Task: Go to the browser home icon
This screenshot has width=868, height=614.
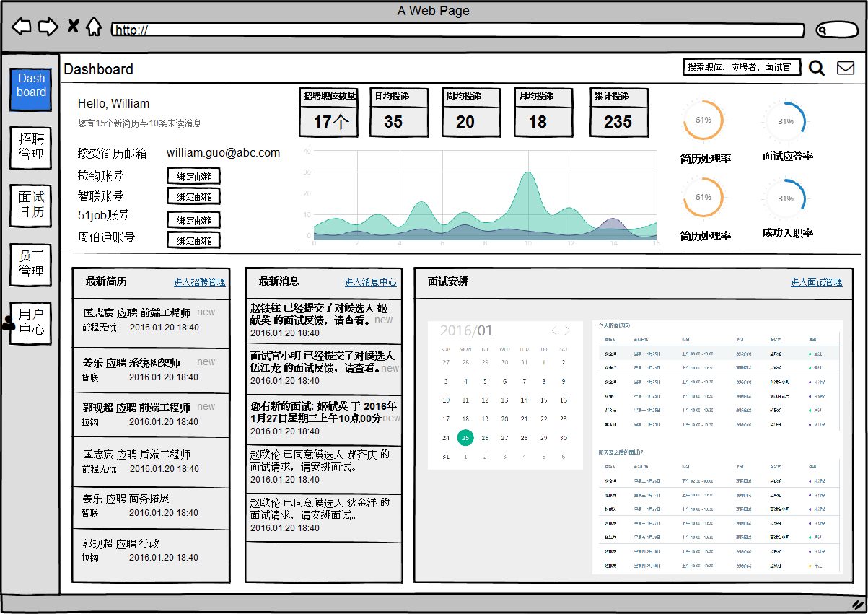Action: 93,27
